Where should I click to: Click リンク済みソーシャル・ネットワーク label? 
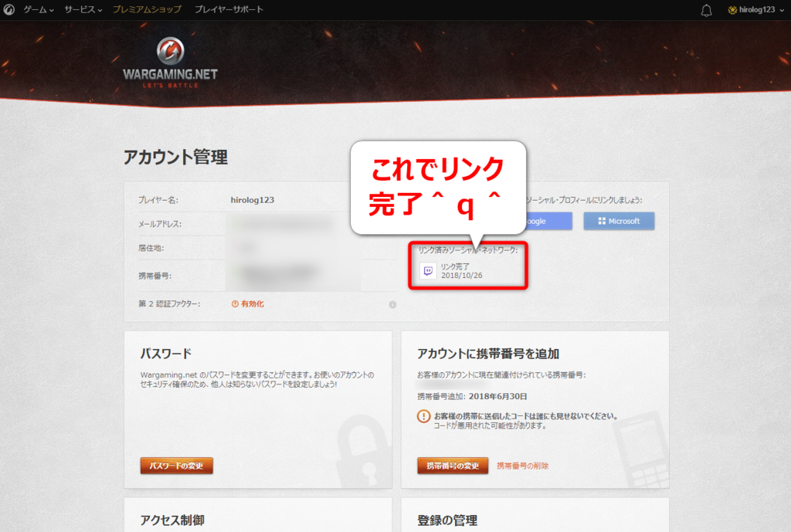pyautogui.click(x=467, y=249)
